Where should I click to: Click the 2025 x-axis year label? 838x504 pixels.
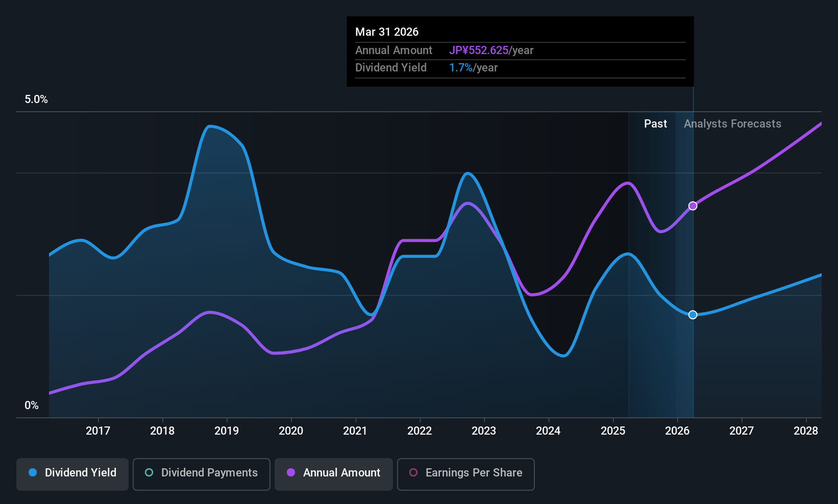tap(613, 431)
